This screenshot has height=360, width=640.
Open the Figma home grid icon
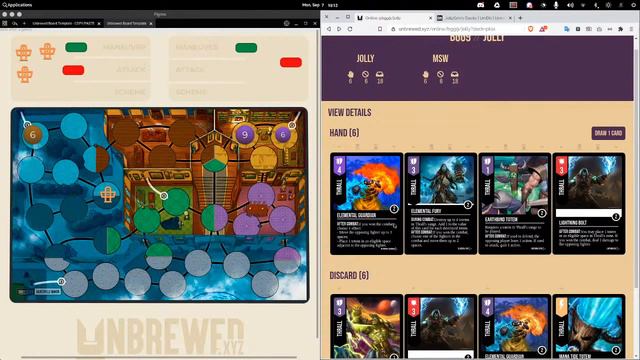[4, 23]
